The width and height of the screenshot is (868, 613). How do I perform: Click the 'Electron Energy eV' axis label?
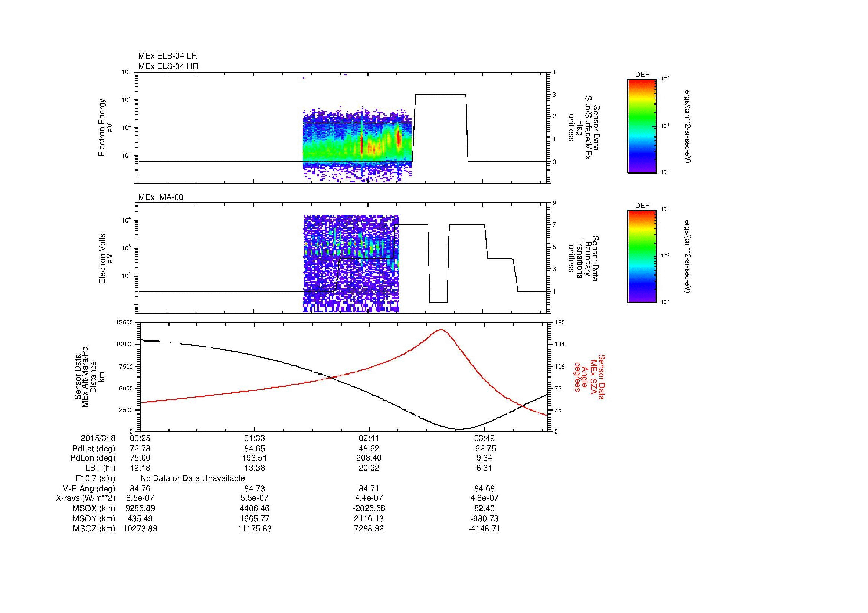[x=106, y=128]
